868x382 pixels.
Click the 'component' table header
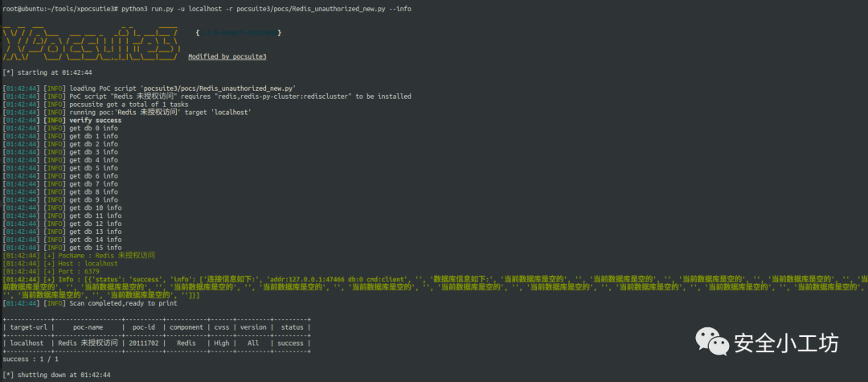point(186,327)
